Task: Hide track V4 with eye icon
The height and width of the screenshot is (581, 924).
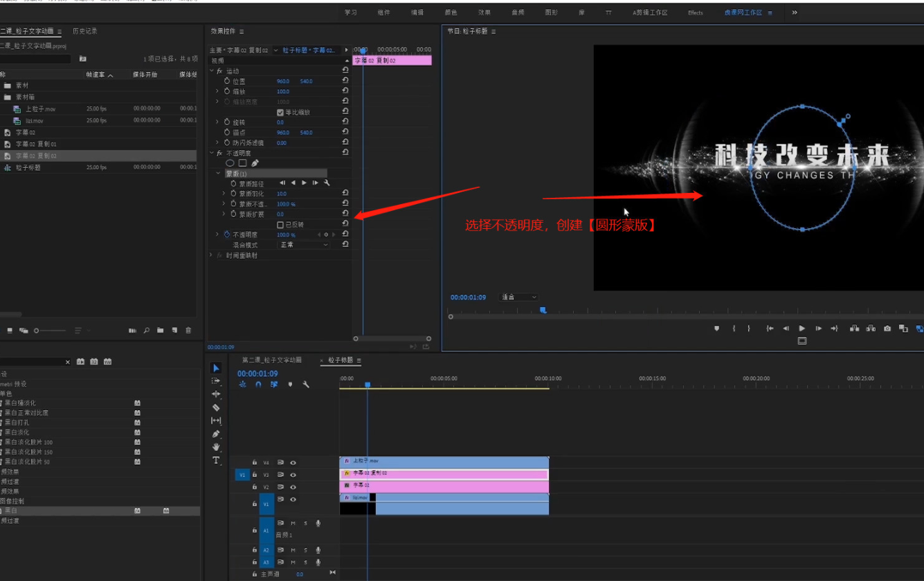Action: [x=293, y=463]
